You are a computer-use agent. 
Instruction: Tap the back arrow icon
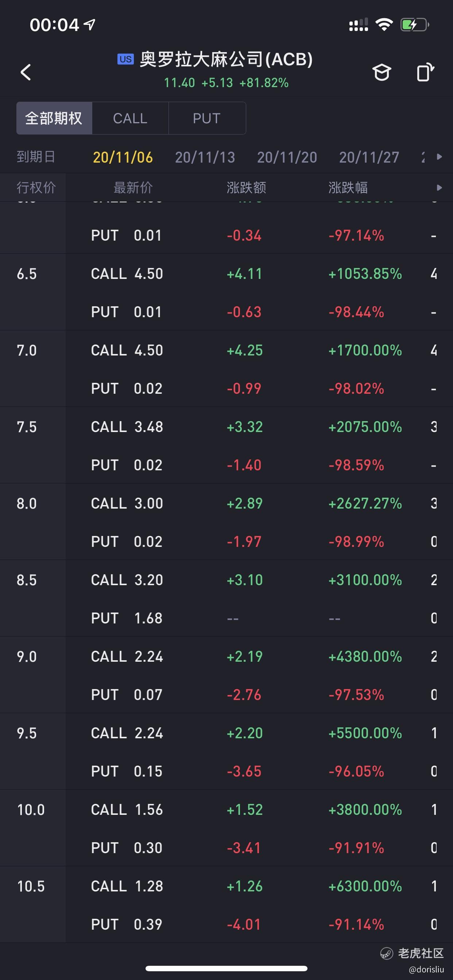pyautogui.click(x=26, y=72)
